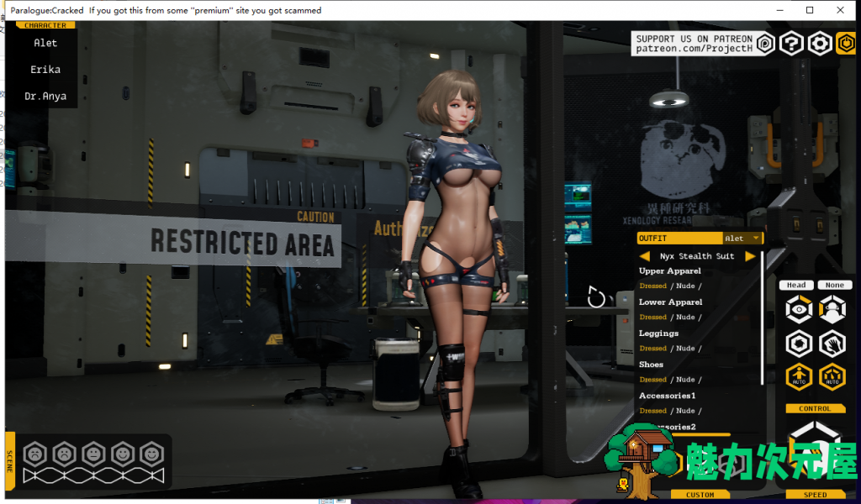Click the SPEED button

pyautogui.click(x=815, y=495)
